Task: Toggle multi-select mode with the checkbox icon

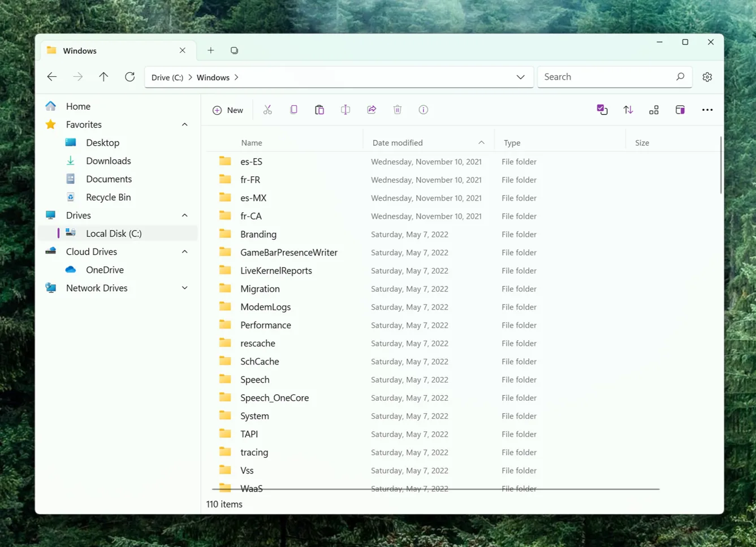Action: tap(602, 109)
